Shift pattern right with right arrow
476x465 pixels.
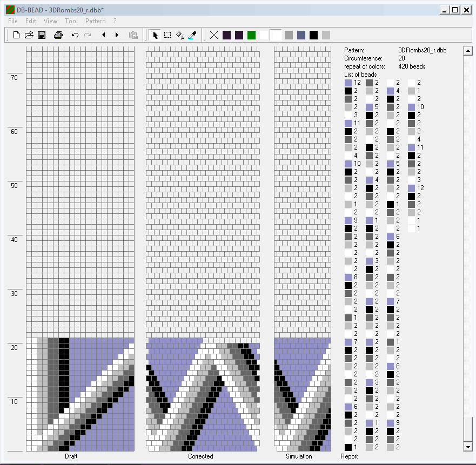point(117,35)
